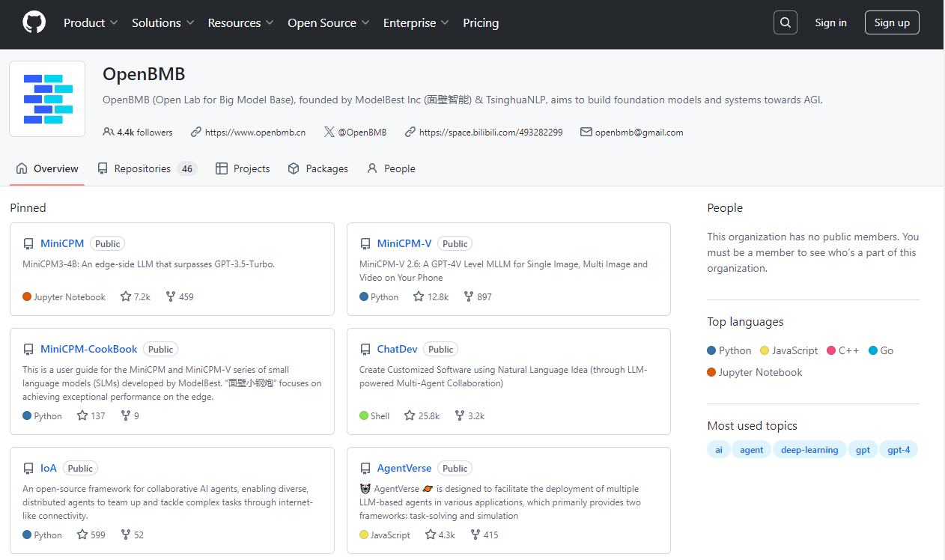Click the mail icon beside the email address
The image size is (945, 560).
pyautogui.click(x=586, y=132)
